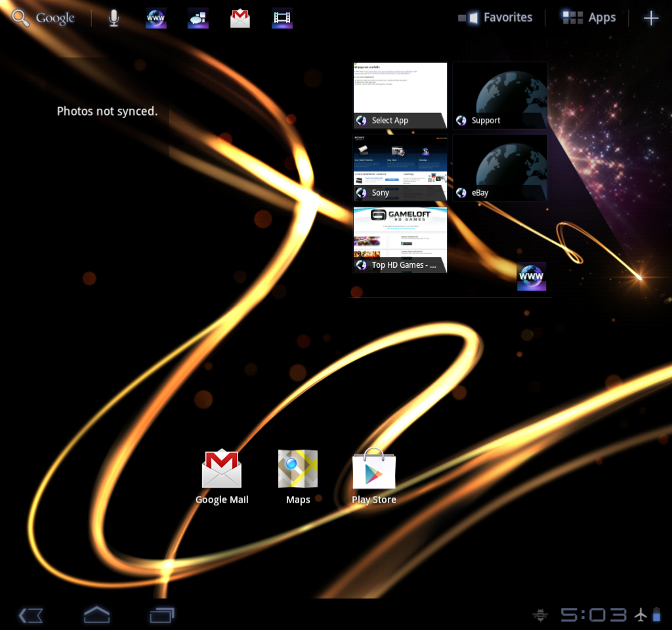
Task: Show the Favorites panel
Action: click(x=495, y=17)
